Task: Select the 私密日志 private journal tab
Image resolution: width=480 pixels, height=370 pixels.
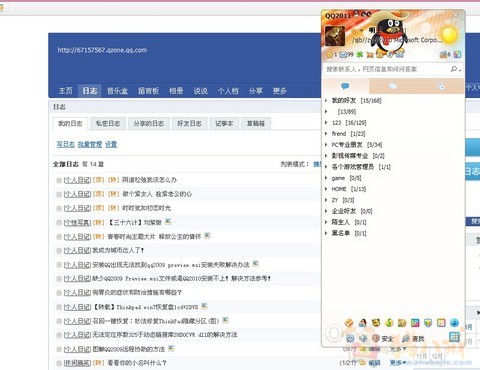Action: (108, 123)
